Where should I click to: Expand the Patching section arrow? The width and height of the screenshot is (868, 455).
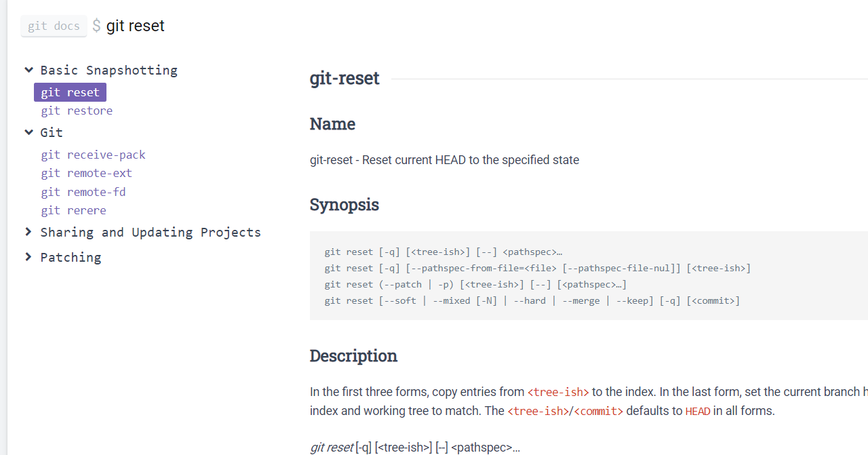point(28,257)
